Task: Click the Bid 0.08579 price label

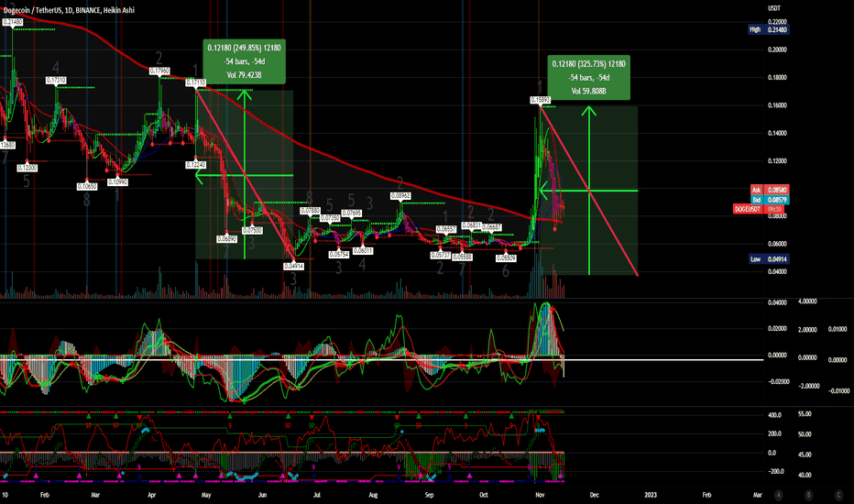Action: [770, 200]
